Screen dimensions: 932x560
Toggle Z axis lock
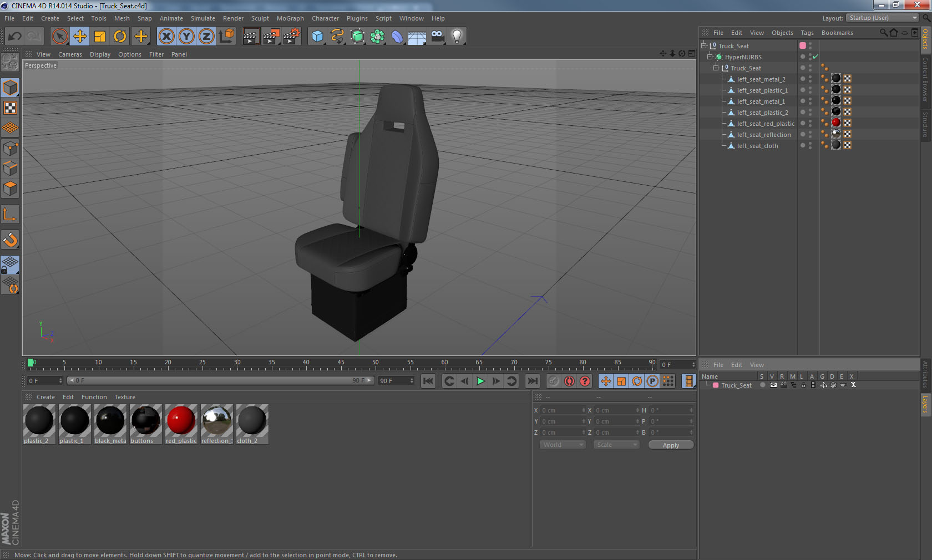(x=206, y=37)
